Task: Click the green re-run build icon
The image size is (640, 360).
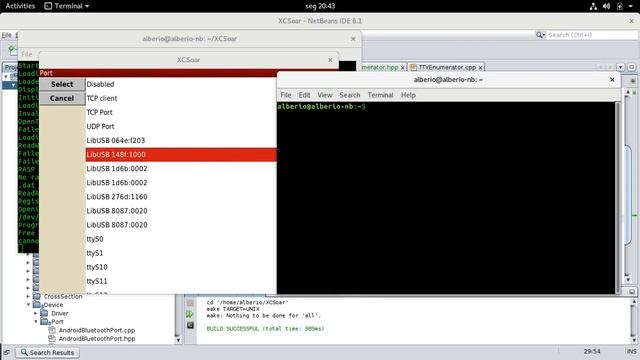Action: click(x=190, y=314)
